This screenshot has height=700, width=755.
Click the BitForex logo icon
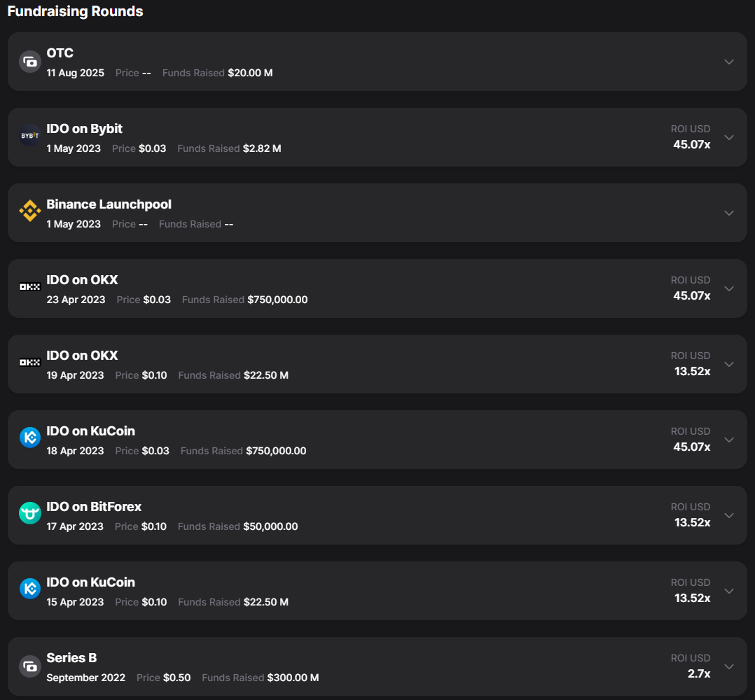[x=29, y=515]
